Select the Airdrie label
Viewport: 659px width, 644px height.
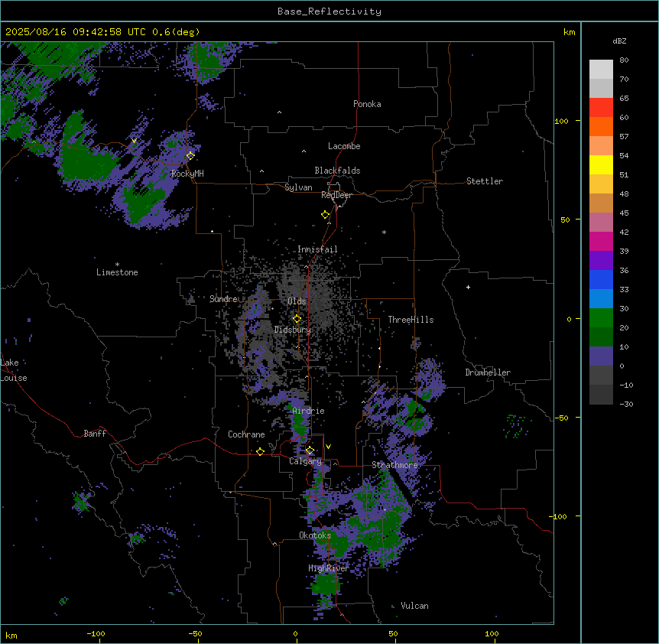point(309,411)
